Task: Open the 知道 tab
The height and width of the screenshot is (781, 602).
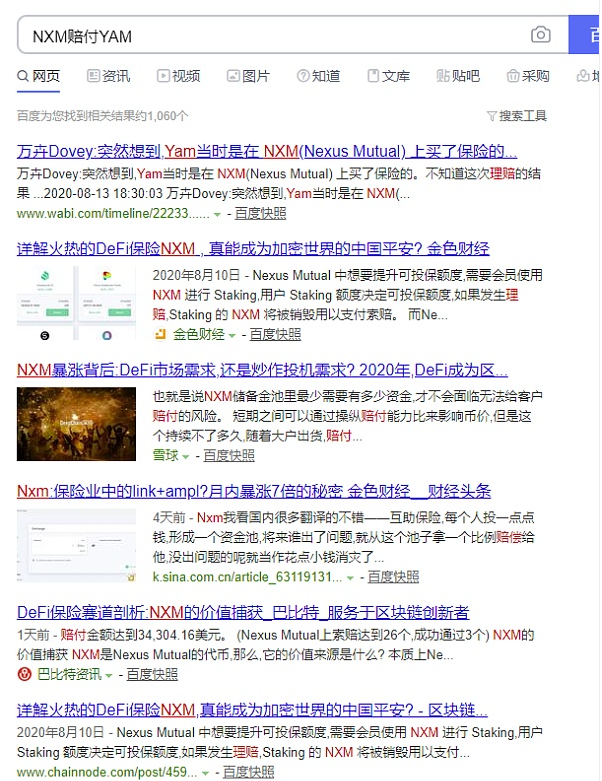Action: (x=319, y=76)
